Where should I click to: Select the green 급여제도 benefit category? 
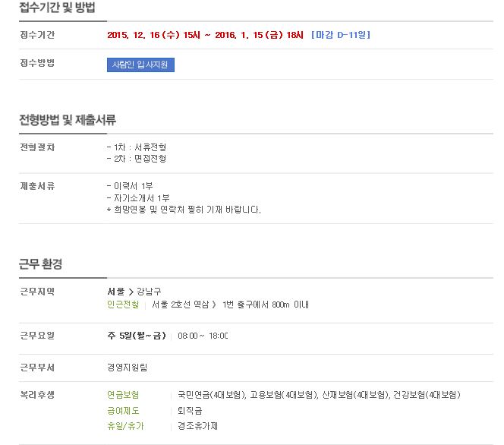123,411
